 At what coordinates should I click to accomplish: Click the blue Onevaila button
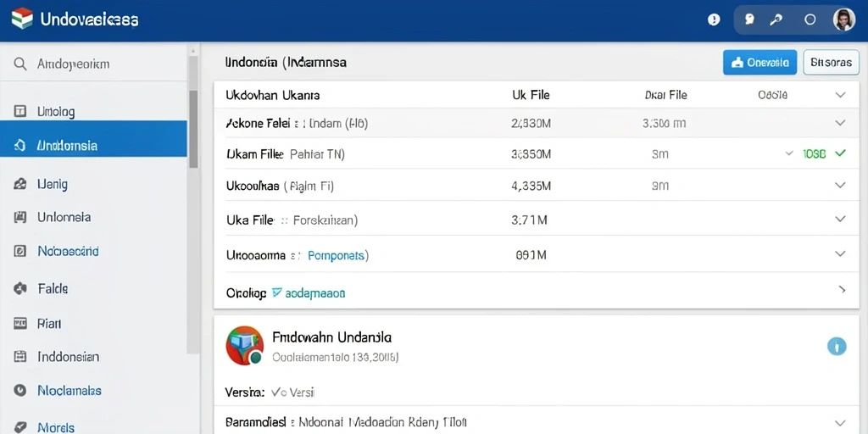(x=759, y=63)
